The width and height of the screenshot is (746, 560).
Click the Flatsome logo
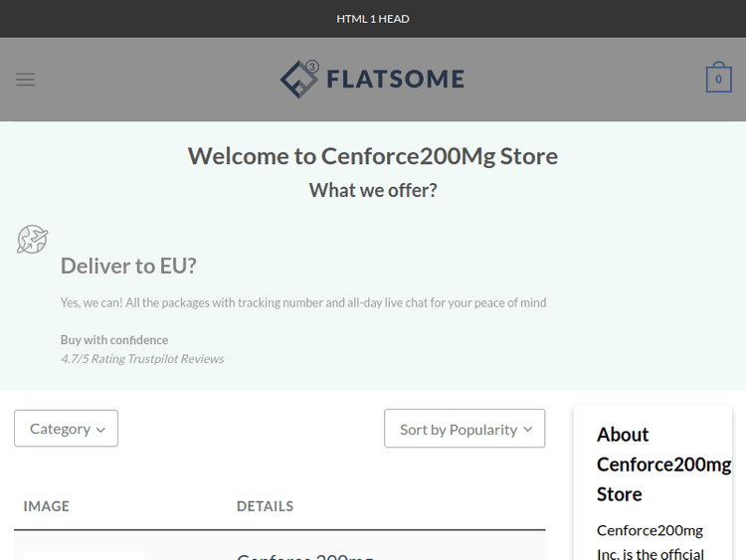click(x=372, y=80)
